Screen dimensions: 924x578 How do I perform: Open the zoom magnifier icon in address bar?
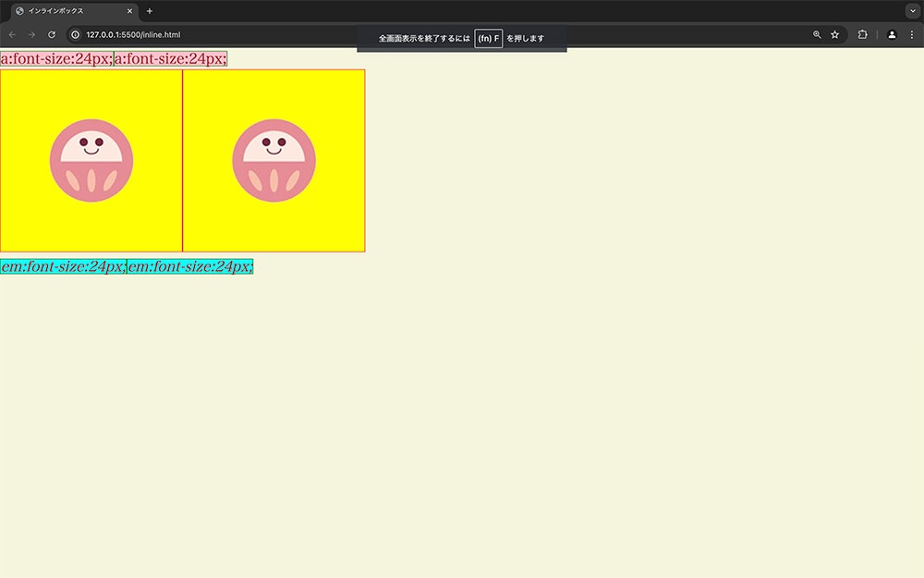(817, 35)
